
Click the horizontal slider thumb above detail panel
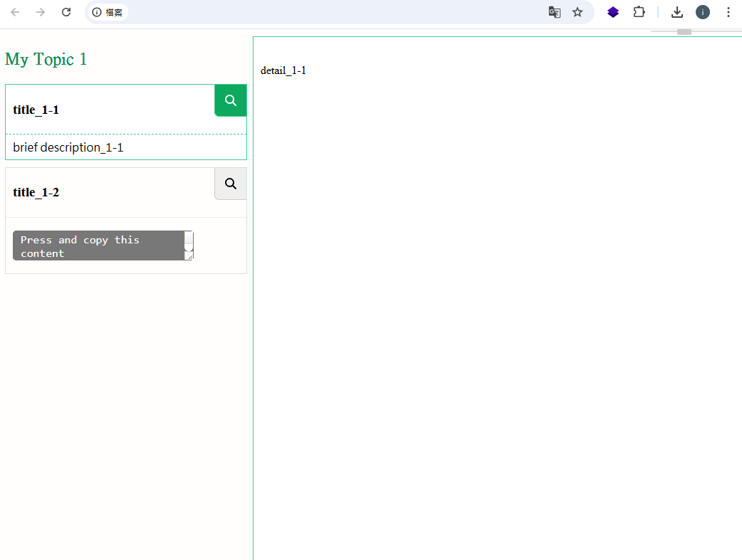(x=684, y=32)
